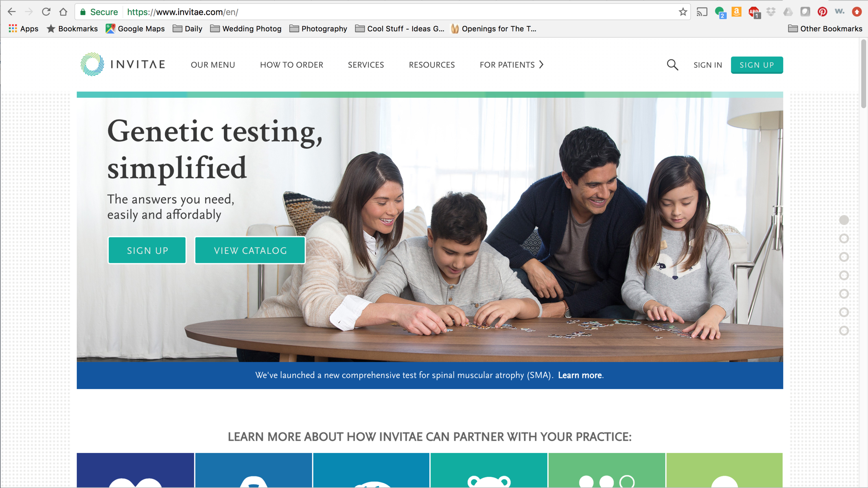Screen dimensions: 868x488
Task: Expand the Other Bookmarks folder
Action: (825, 28)
